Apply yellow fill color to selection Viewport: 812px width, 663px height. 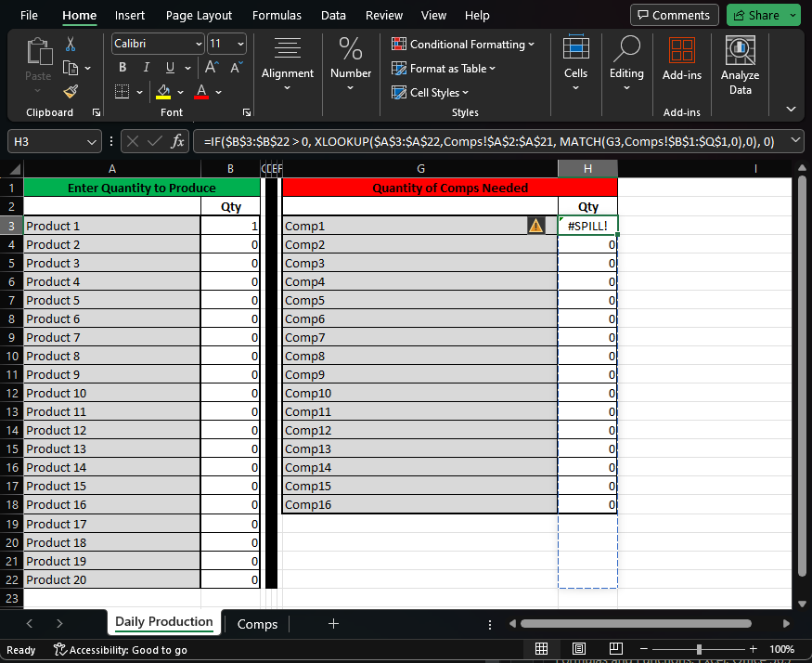pyautogui.click(x=163, y=93)
